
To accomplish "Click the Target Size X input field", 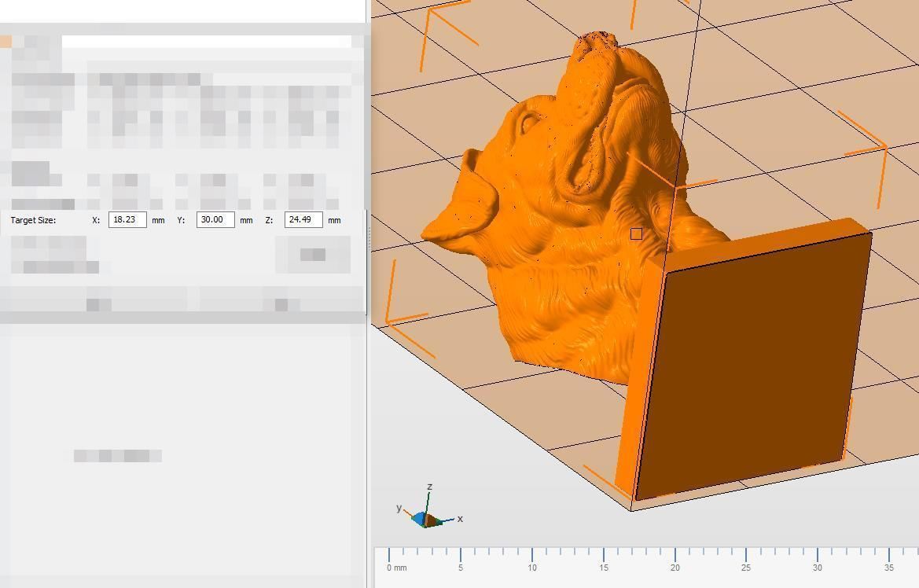I will (127, 220).
